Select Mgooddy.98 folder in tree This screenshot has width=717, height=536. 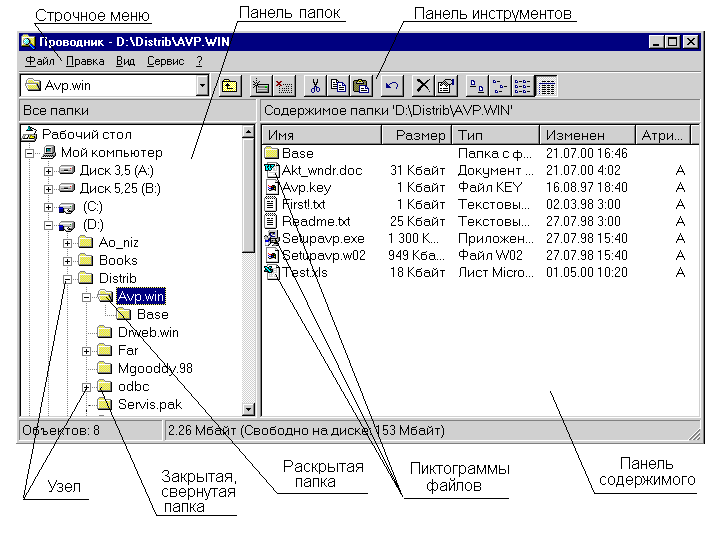pos(155,368)
